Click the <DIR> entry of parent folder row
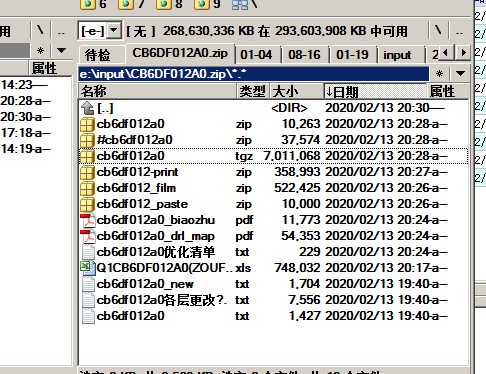Image resolution: width=486 pixels, height=374 pixels. (x=289, y=108)
